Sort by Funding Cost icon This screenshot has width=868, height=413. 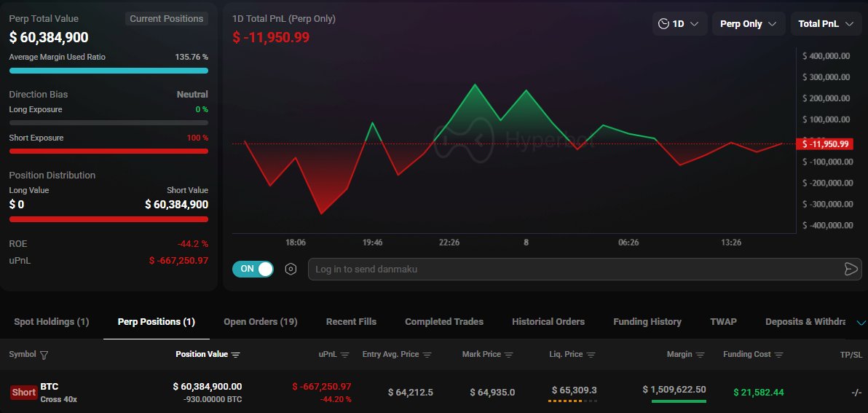[x=779, y=355]
